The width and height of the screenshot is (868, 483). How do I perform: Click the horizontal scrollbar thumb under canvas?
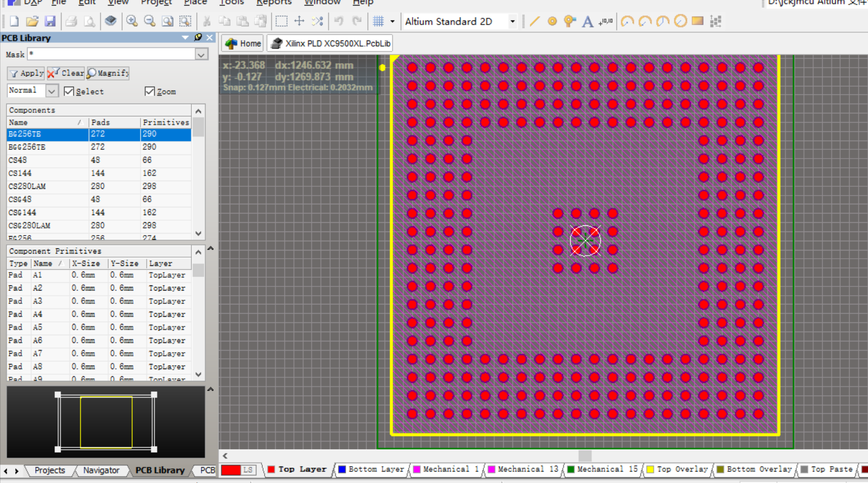click(584, 456)
